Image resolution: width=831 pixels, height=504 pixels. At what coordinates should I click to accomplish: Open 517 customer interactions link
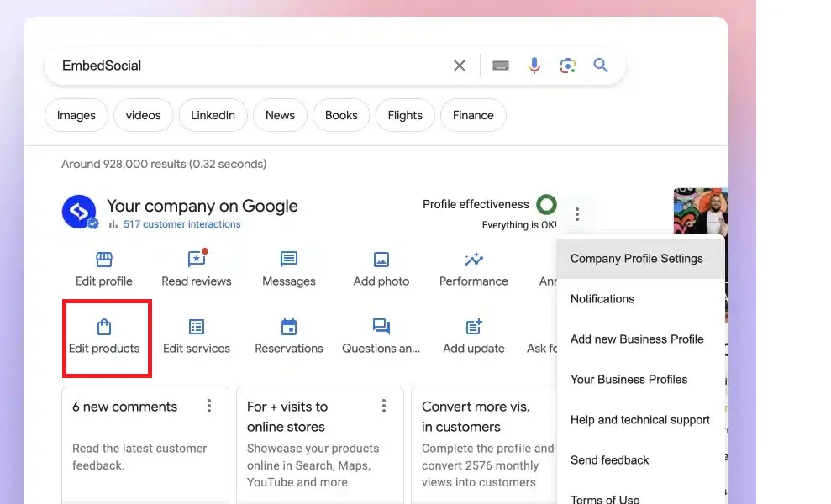tap(181, 224)
